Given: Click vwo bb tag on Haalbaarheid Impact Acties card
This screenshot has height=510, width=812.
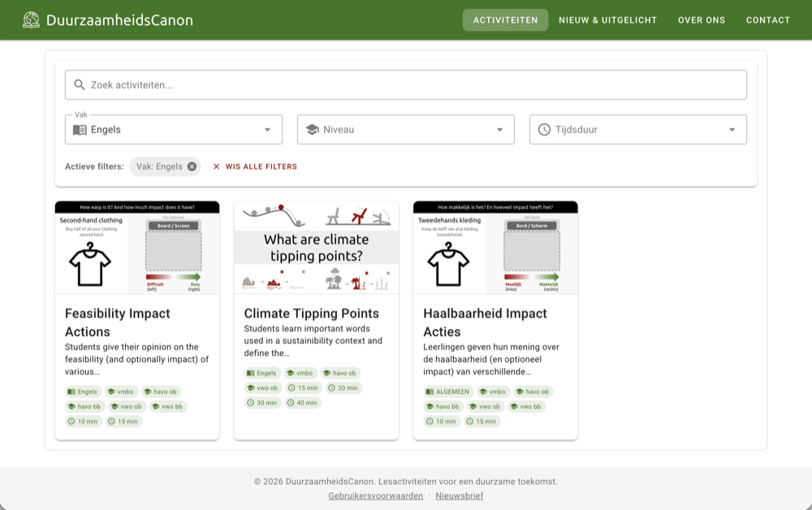Looking at the screenshot, I should pyautogui.click(x=525, y=406).
